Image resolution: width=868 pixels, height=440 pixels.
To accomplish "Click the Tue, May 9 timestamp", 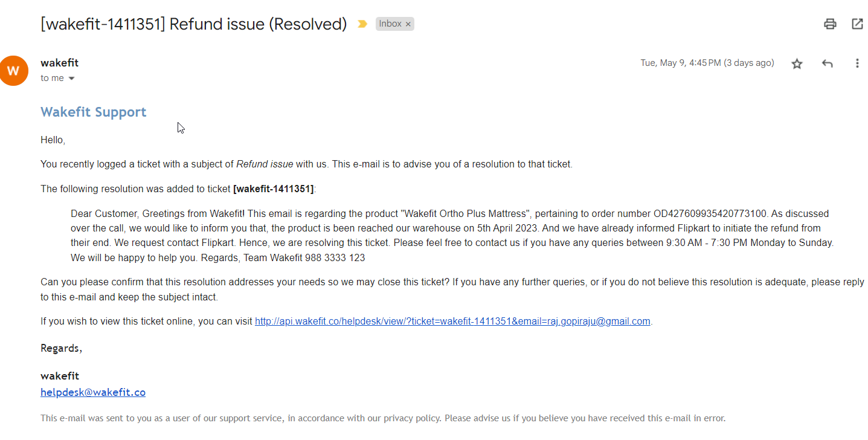I will click(707, 63).
